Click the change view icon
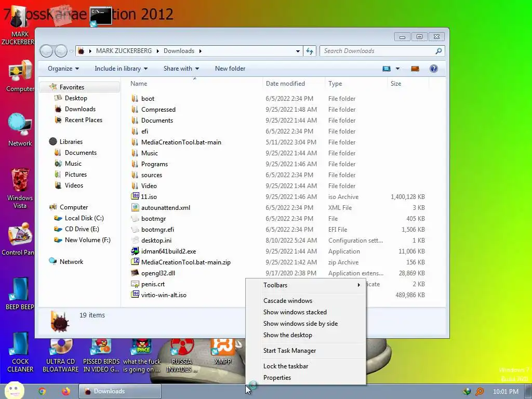 point(387,69)
